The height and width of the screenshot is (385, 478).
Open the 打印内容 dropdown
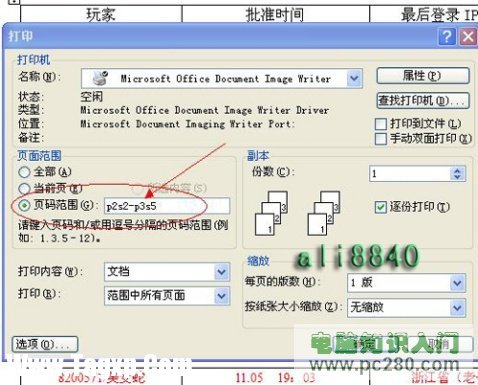(222, 272)
